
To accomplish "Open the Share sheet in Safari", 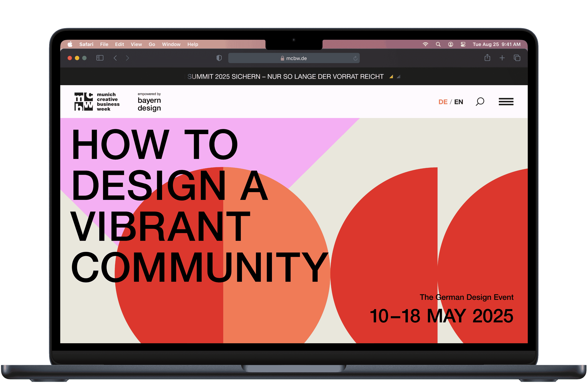I will point(487,58).
